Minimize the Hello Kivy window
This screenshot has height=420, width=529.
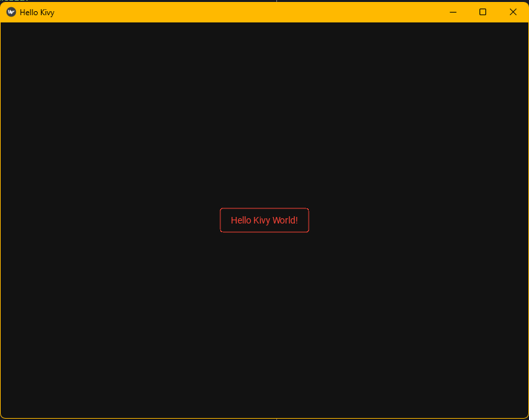tap(453, 12)
